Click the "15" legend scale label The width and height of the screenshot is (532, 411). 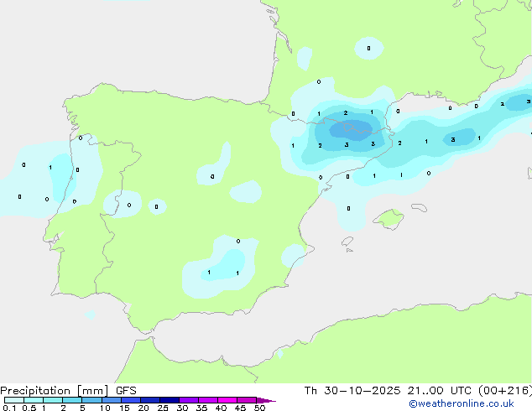coord(124,408)
